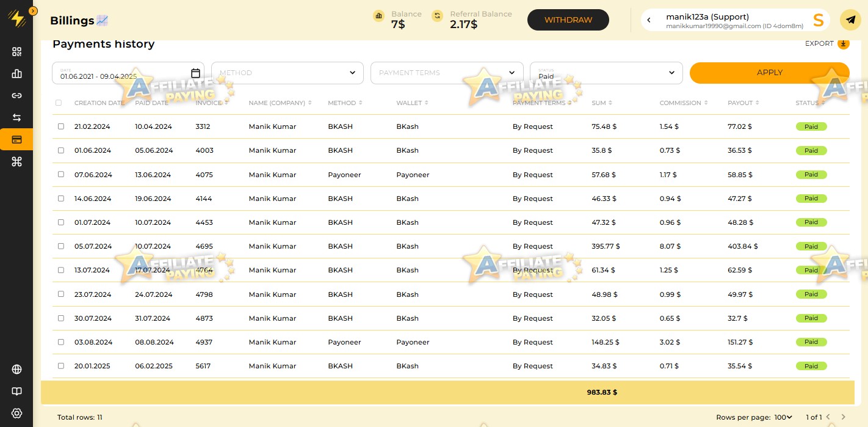Apply the selected filters
868x427 pixels.
pos(769,73)
